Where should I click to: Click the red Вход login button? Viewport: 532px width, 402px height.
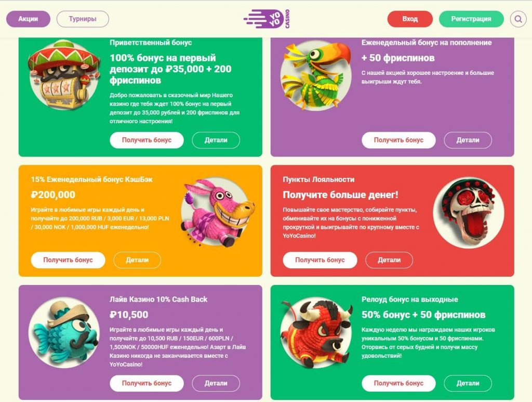tap(410, 19)
